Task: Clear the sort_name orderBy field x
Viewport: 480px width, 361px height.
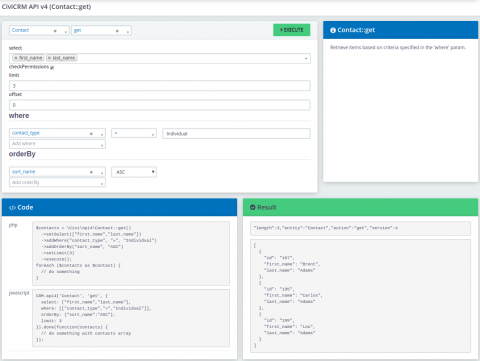Action: point(91,172)
